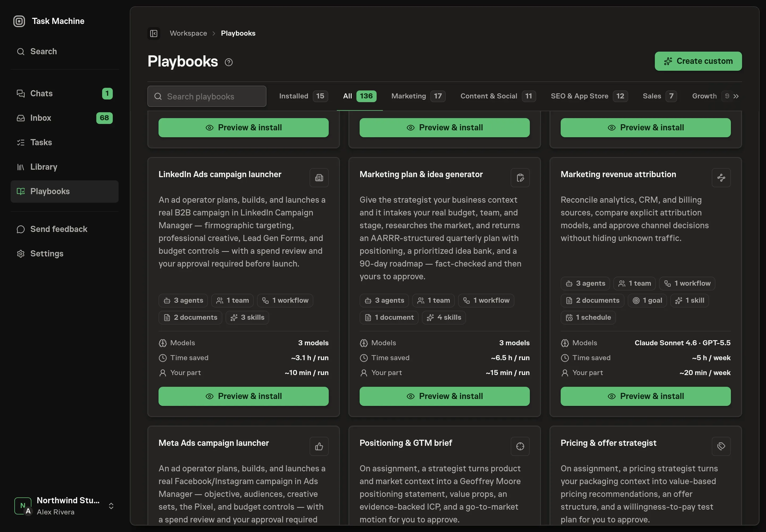Screen dimensions: 766x532
Task: Click the Chats unread badge showing 1
Action: pos(107,93)
